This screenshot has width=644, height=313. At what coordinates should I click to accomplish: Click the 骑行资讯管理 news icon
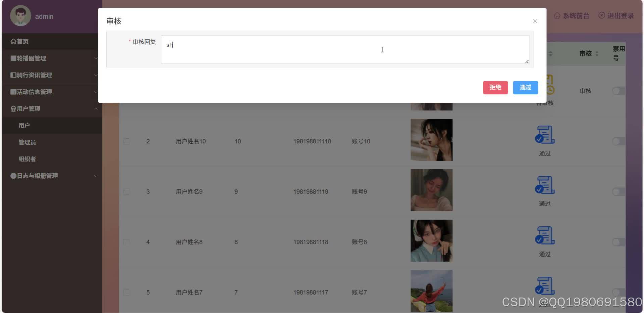pos(12,75)
